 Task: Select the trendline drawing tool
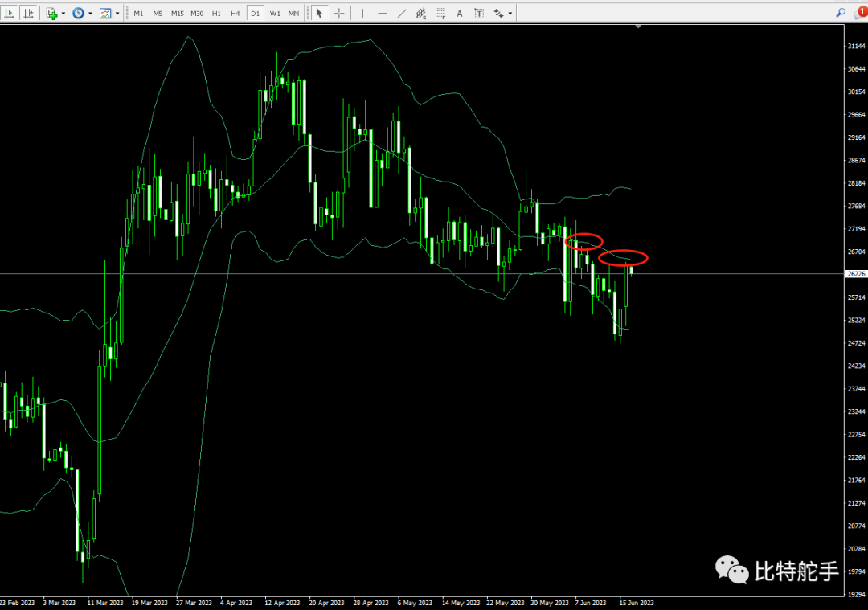[401, 14]
